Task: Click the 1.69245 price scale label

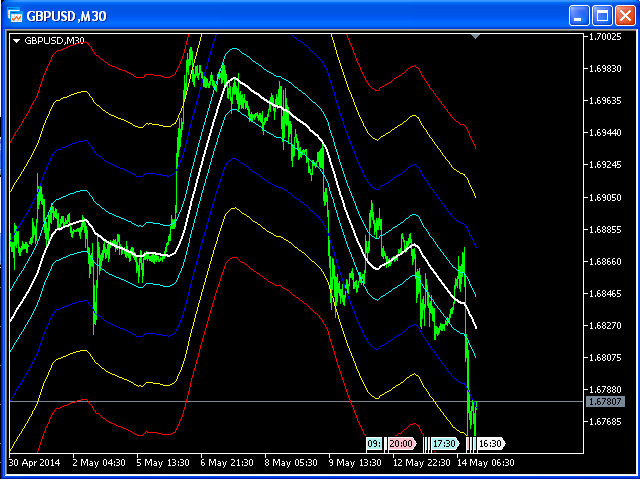Action: (x=604, y=165)
